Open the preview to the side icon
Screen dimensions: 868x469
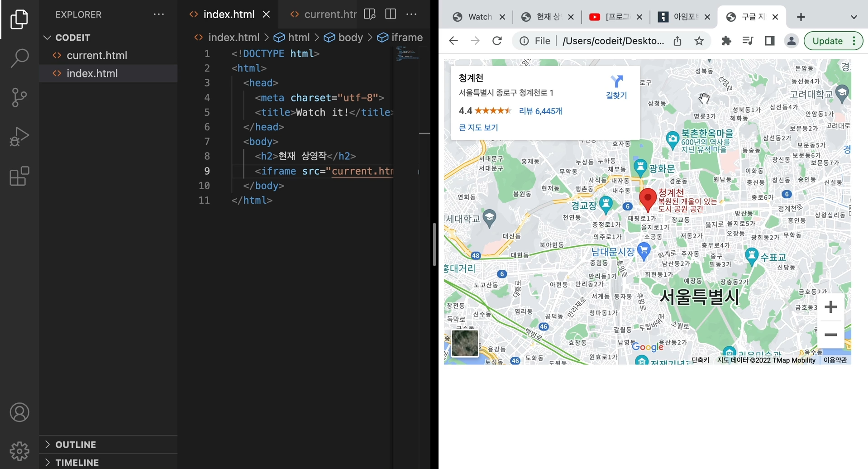pyautogui.click(x=370, y=14)
